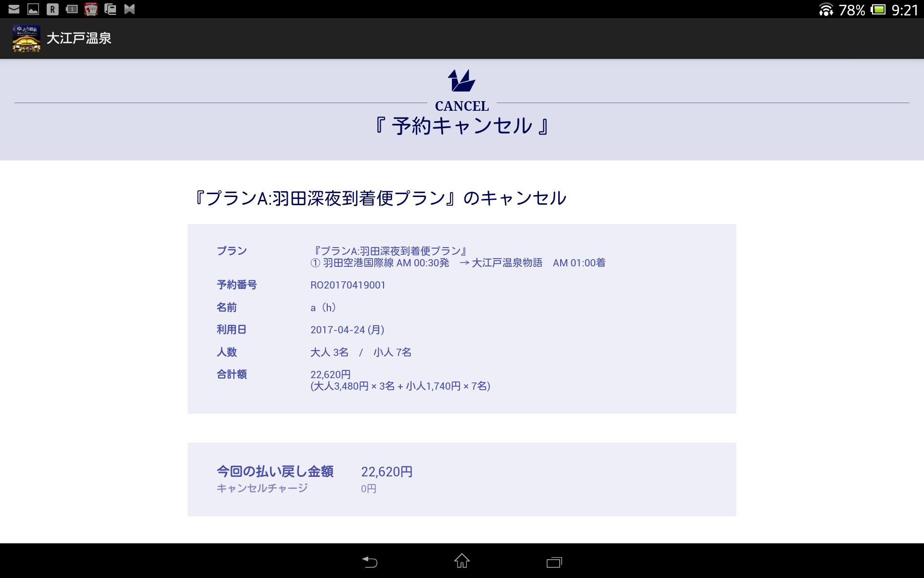The image size is (924, 578).
Task: Open the stacked windows notification icon
Action: pyautogui.click(x=110, y=9)
